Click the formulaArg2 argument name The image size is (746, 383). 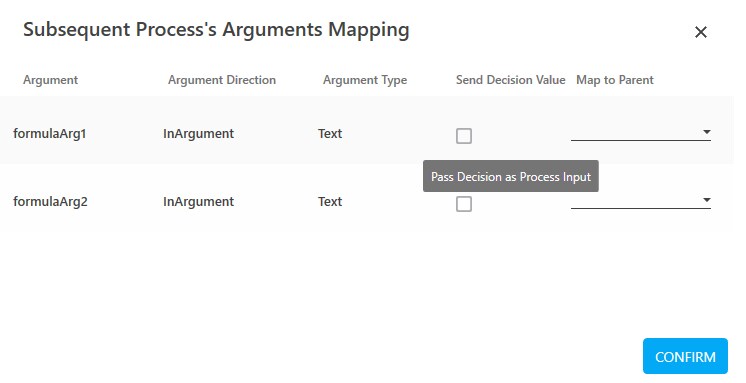pyautogui.click(x=50, y=202)
